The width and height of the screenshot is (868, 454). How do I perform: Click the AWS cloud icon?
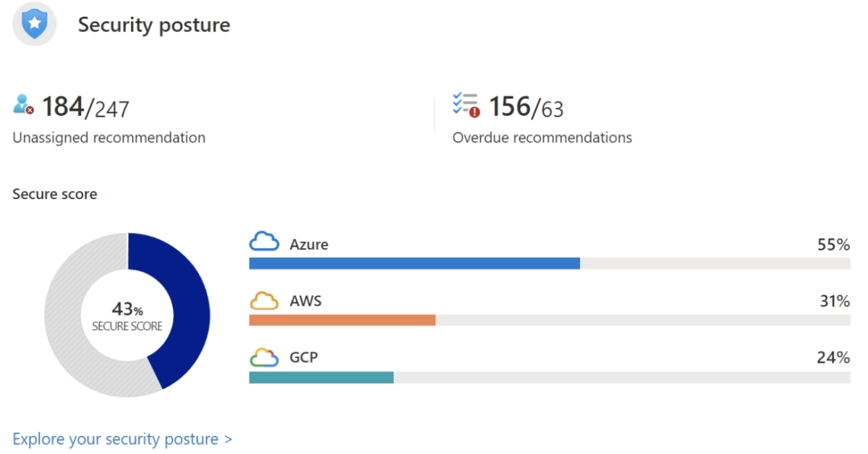click(x=264, y=300)
